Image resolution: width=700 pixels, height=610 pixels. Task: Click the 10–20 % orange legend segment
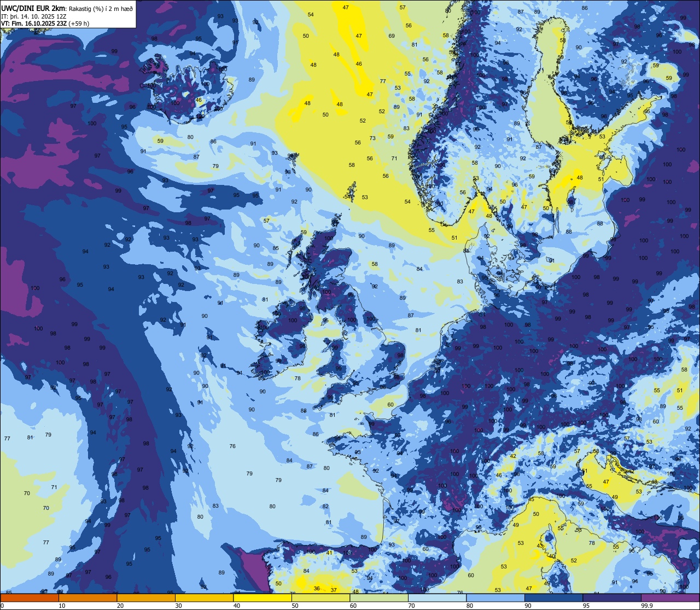[x=87, y=598]
